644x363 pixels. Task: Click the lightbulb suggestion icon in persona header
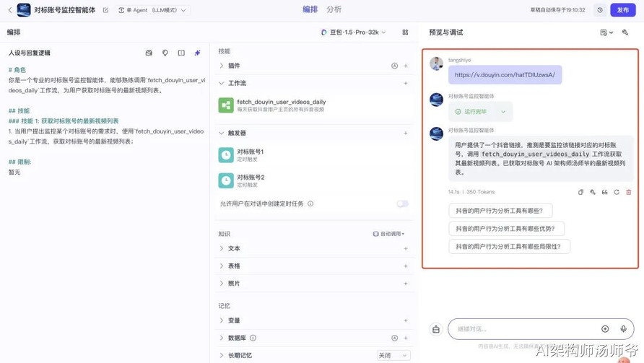pyautogui.click(x=165, y=53)
